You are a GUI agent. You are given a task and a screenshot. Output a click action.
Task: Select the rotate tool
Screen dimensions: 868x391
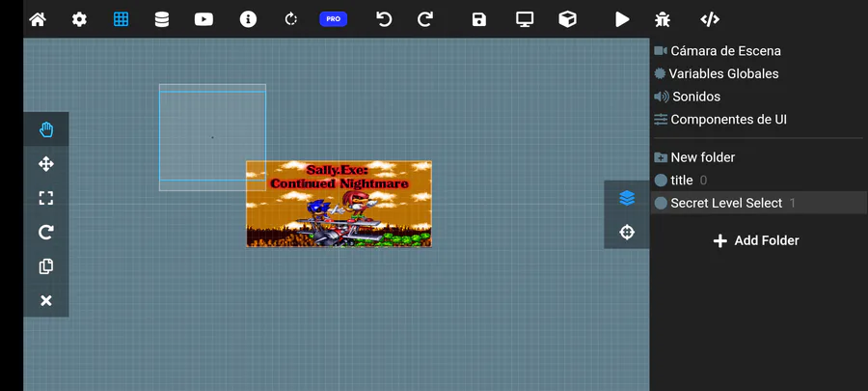[x=46, y=232]
